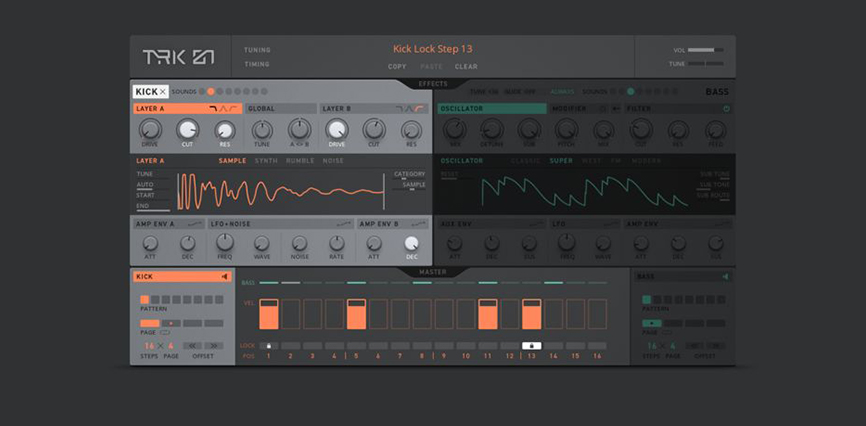Toggle the Bass Filter power button

(x=726, y=109)
